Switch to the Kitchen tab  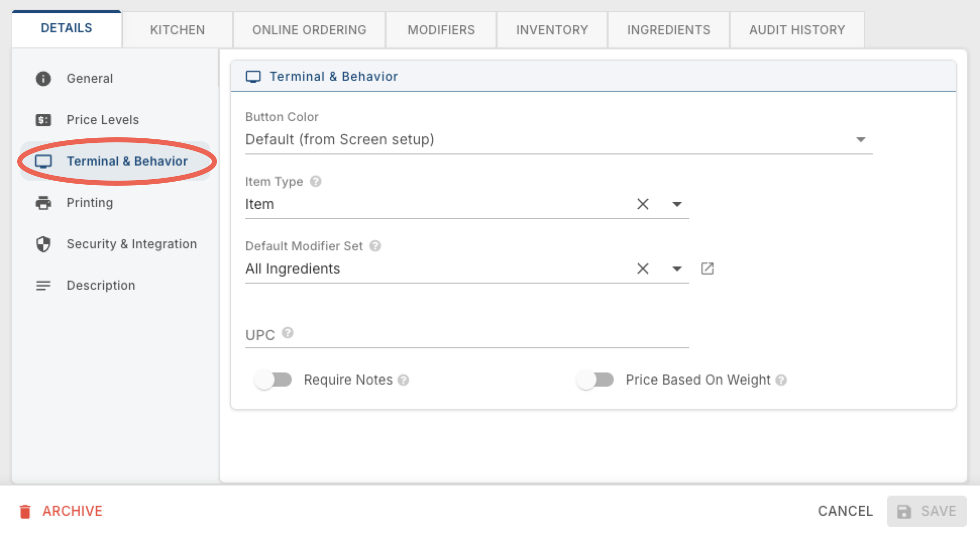coord(177,30)
